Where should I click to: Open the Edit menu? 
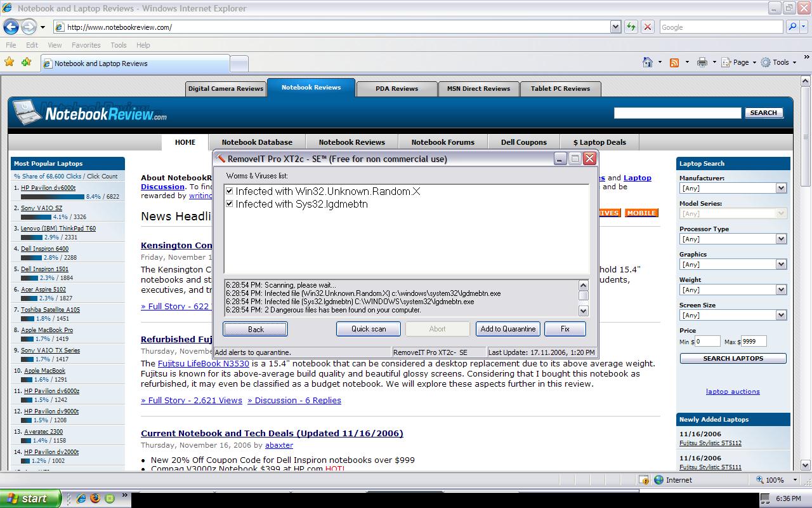coord(32,45)
